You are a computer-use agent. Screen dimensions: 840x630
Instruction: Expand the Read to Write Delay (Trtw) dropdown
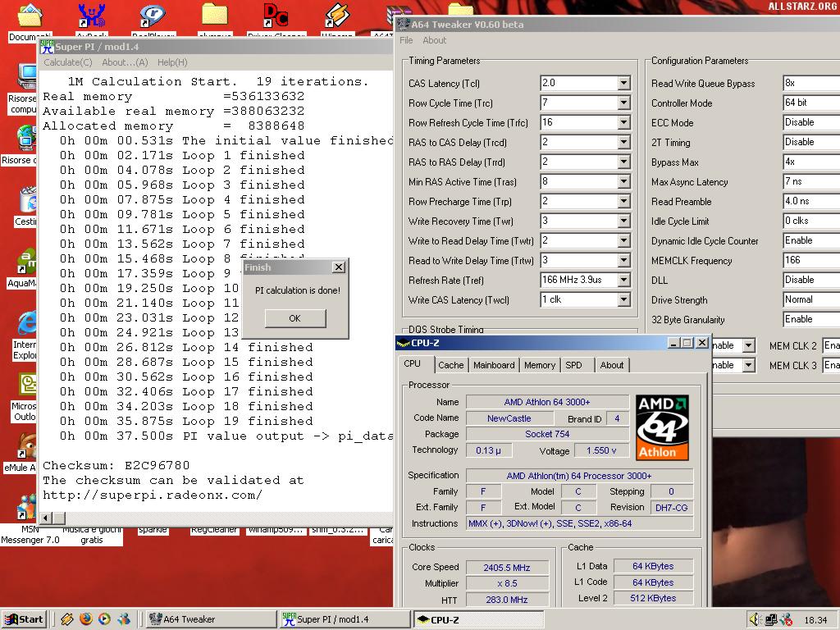point(623,260)
